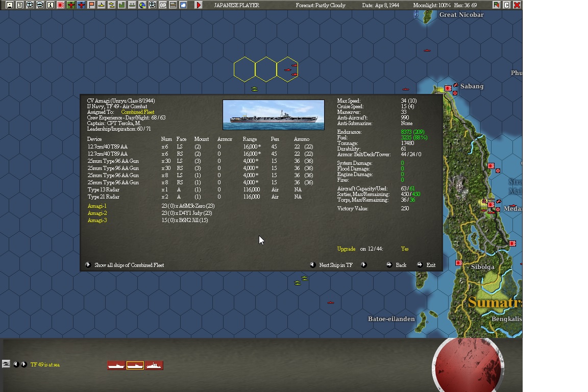Select the red plane on blue icon
The image size is (588, 392).
pyautogui.click(x=81, y=5)
